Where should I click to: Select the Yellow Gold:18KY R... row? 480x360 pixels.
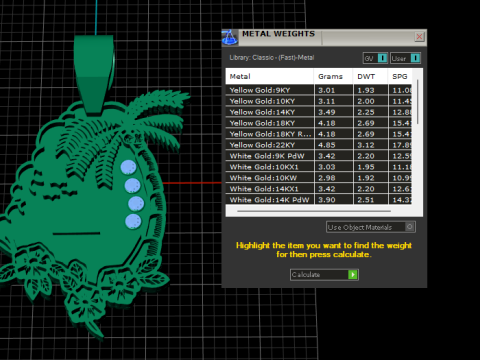tap(319, 134)
